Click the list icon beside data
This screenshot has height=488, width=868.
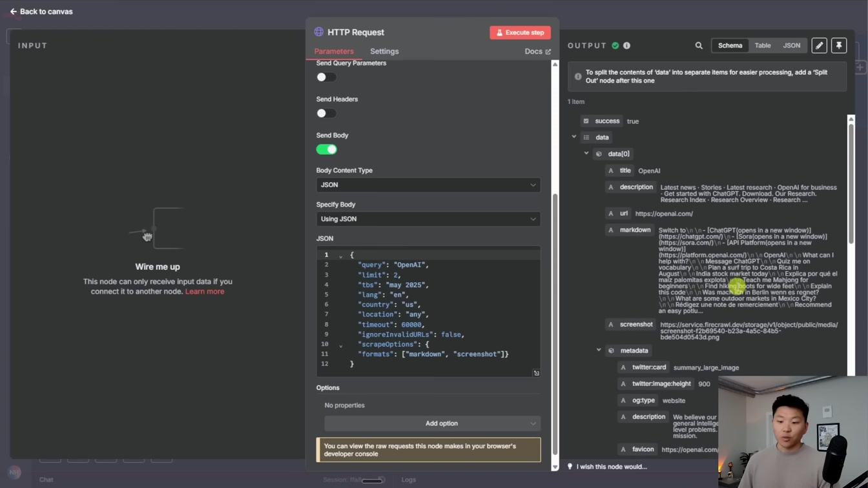586,137
